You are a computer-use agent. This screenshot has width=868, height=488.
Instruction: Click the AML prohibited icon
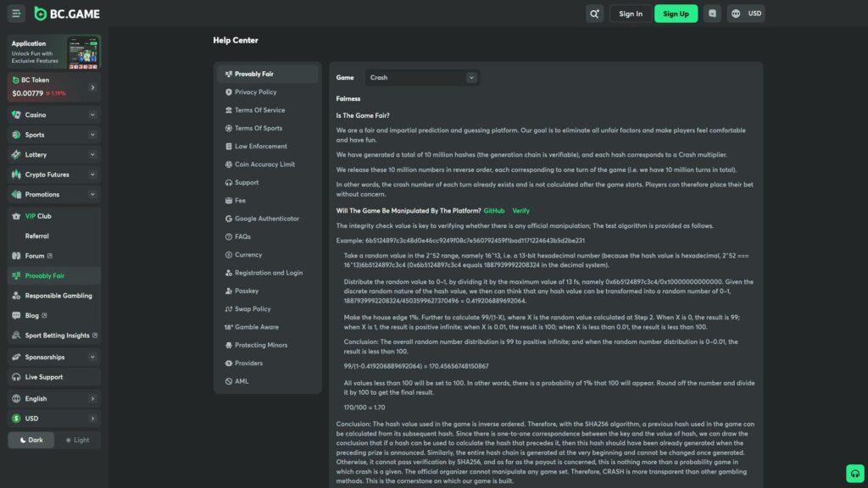(229, 382)
